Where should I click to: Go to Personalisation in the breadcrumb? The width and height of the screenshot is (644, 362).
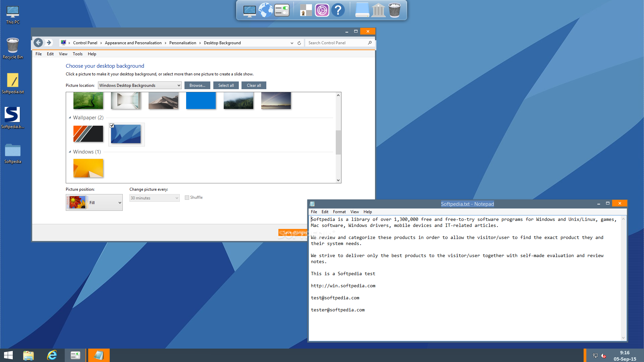[x=182, y=43]
